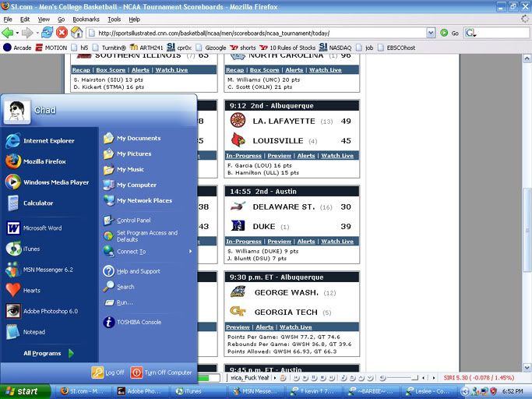Open Firefox View menu

[44, 19]
